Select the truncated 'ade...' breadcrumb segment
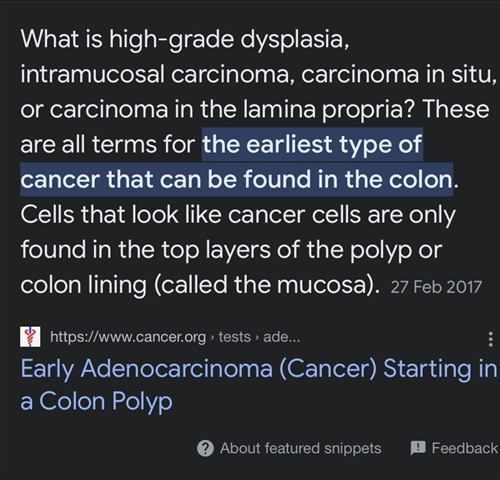The image size is (500, 480). (282, 337)
